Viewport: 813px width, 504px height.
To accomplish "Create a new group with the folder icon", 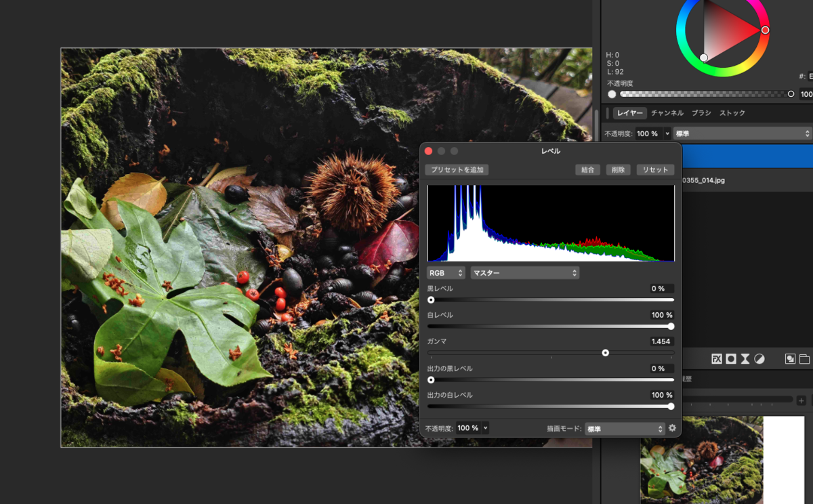I will 804,359.
